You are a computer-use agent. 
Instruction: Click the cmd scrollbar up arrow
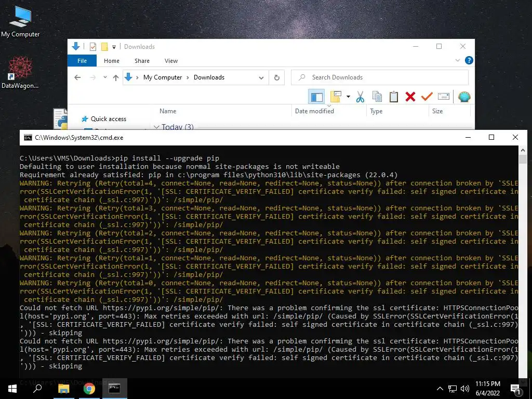tap(523, 150)
